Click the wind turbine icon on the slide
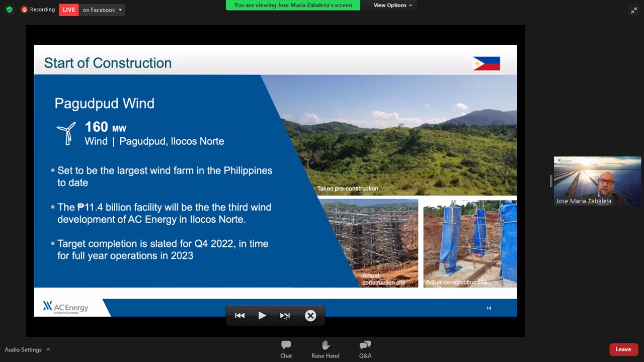This screenshot has width=644, height=362. (66, 133)
